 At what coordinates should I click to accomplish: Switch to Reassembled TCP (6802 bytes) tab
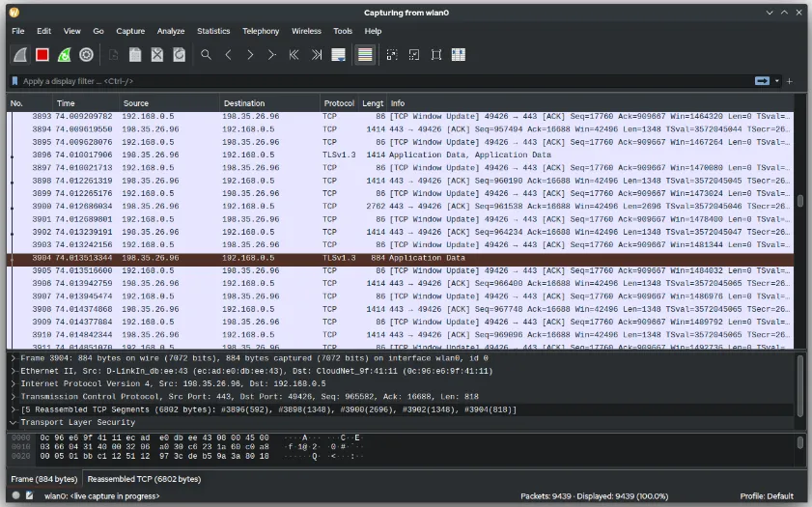[144, 479]
